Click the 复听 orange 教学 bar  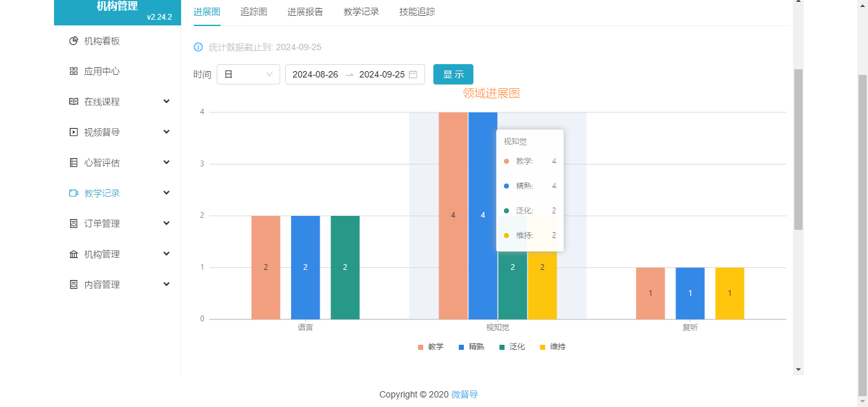pos(650,293)
